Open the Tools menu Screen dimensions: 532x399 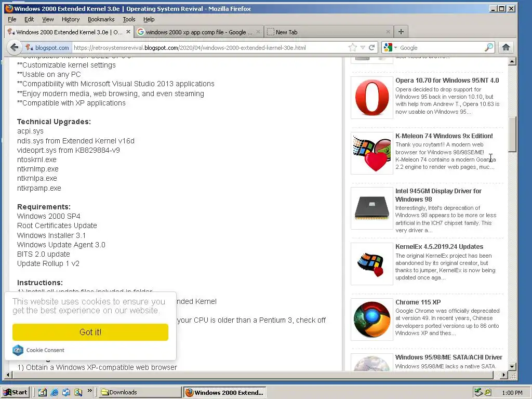pos(129,19)
